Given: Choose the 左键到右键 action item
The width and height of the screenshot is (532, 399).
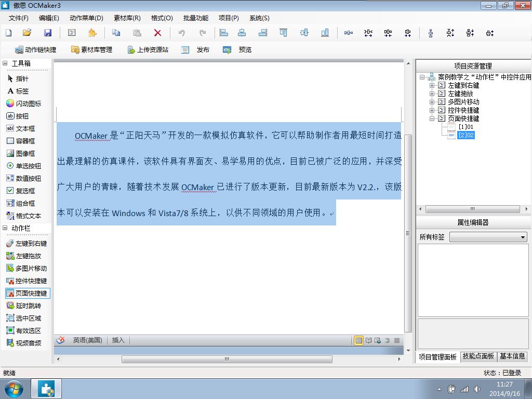Looking at the screenshot, I should (26, 243).
